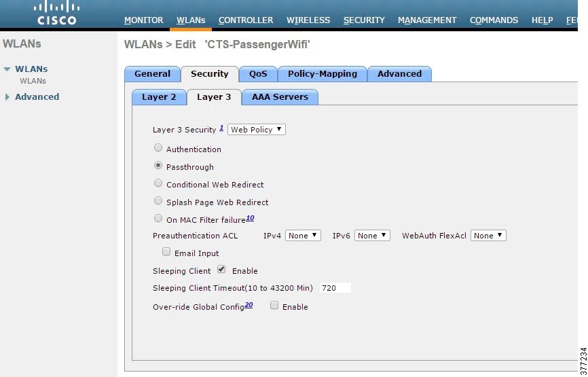Enable the Over-ride Global Config checkbox
The height and width of the screenshot is (377, 588).
point(274,306)
